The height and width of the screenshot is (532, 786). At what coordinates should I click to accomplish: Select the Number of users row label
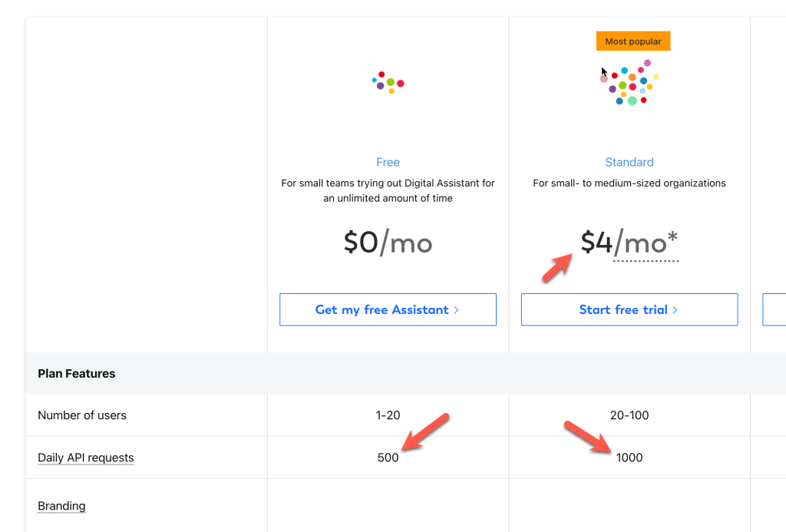click(82, 415)
